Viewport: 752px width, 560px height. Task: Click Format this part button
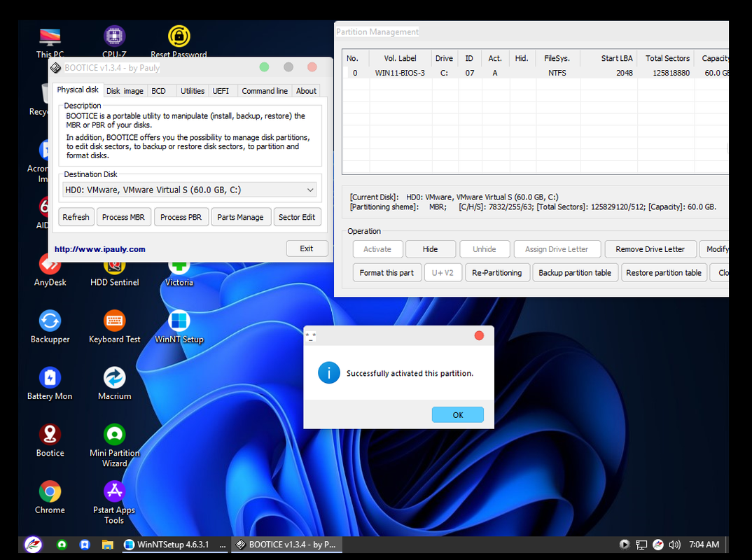click(x=387, y=273)
